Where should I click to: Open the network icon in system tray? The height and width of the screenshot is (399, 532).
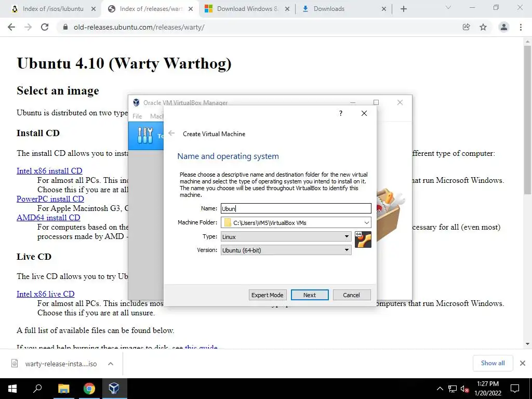[453, 389]
